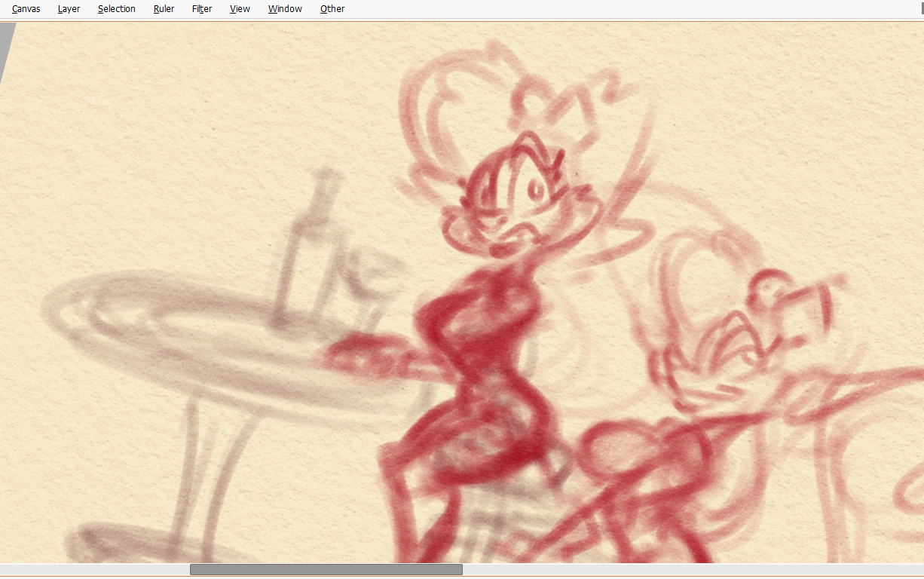Open the View menu
This screenshot has height=579, width=924.
pos(240,9)
